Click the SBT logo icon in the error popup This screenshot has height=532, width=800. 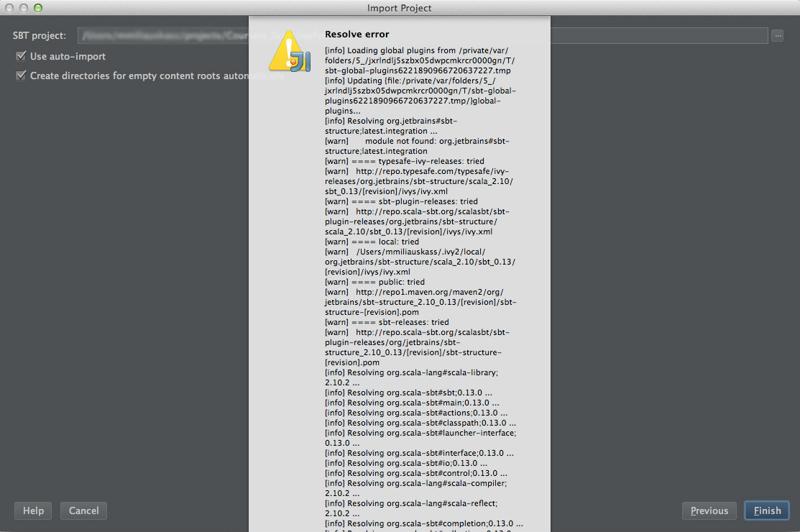[x=290, y=50]
